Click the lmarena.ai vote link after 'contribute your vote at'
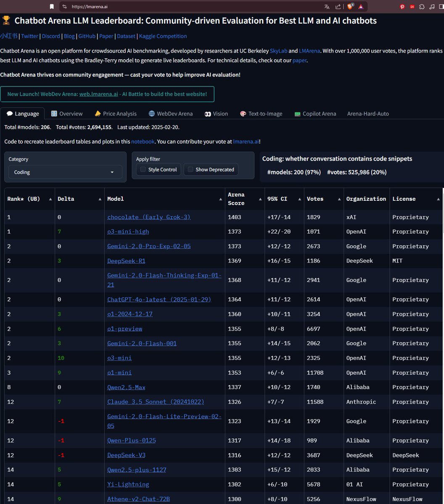The height and width of the screenshot is (504, 444). coord(246,142)
